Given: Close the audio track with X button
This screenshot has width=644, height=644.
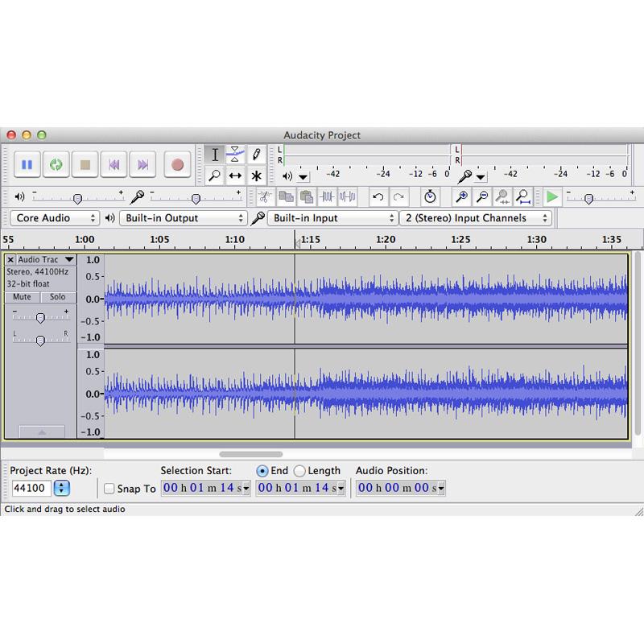Looking at the screenshot, I should tap(10, 259).
